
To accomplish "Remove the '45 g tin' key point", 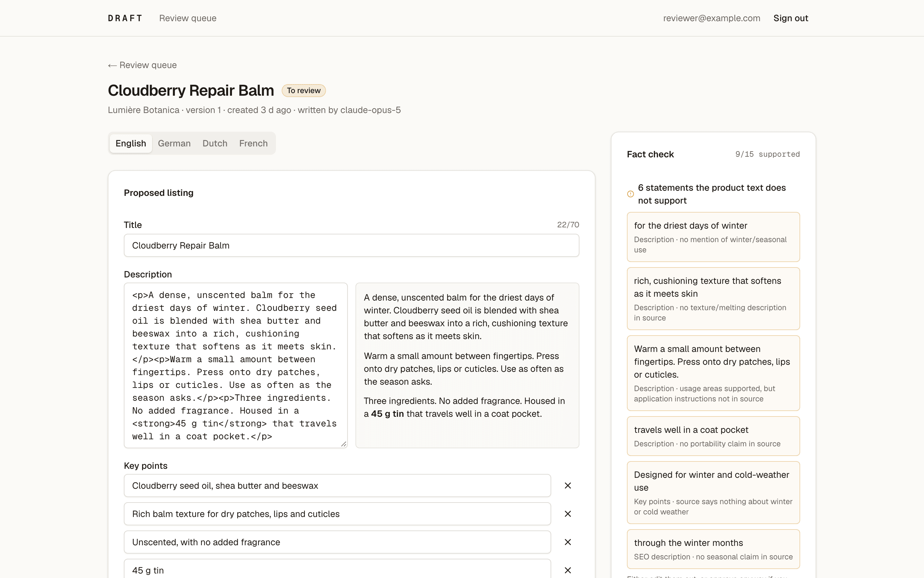I will click(568, 570).
